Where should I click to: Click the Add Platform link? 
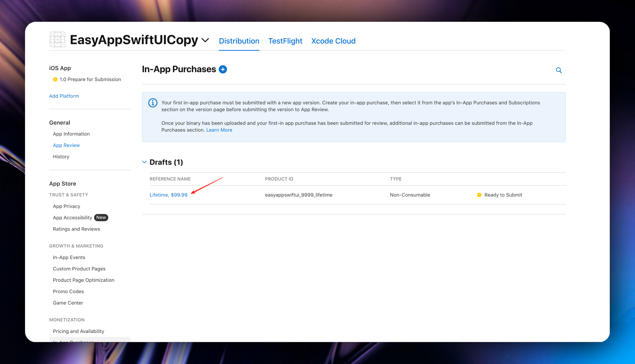64,96
